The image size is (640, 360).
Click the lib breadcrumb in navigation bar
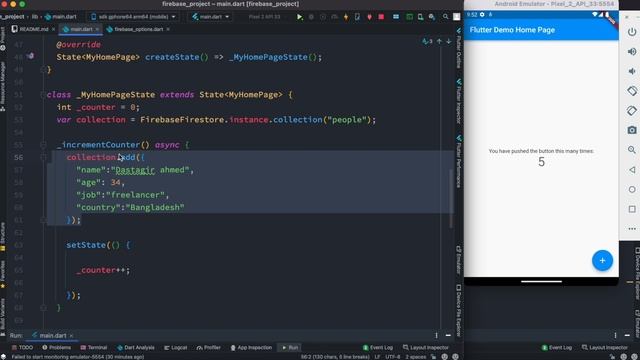coord(35,17)
